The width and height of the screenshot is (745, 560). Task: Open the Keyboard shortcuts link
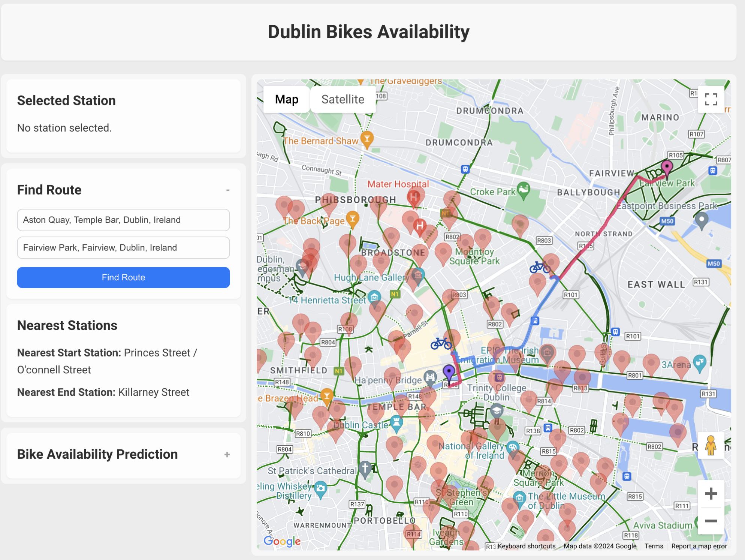pyautogui.click(x=526, y=546)
